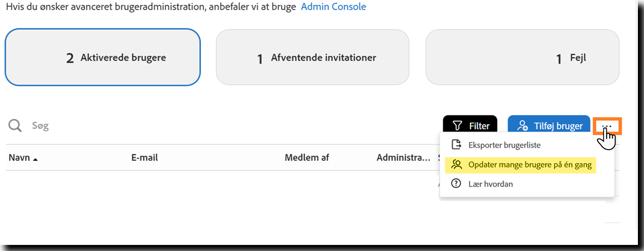The width and height of the screenshot is (644, 251).
Task: Sort by the Navn column header
Action: tap(19, 158)
